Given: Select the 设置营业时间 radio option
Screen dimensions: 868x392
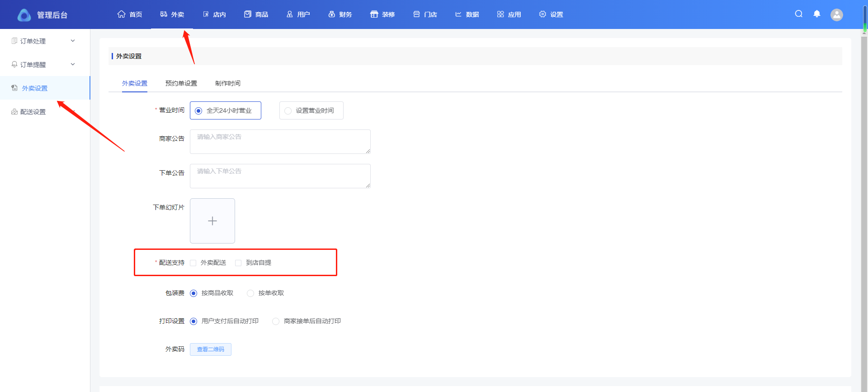Looking at the screenshot, I should click(288, 111).
